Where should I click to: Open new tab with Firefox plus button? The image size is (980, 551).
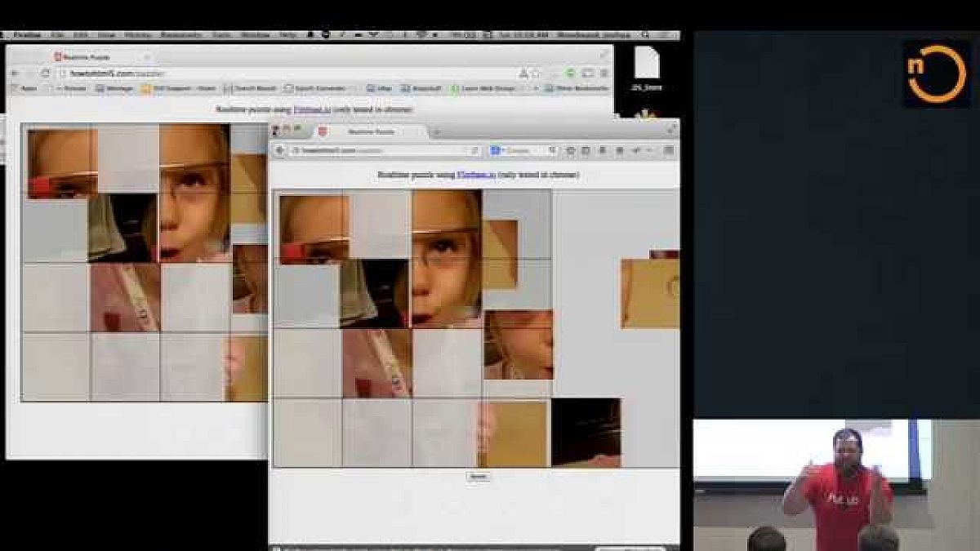point(437,131)
